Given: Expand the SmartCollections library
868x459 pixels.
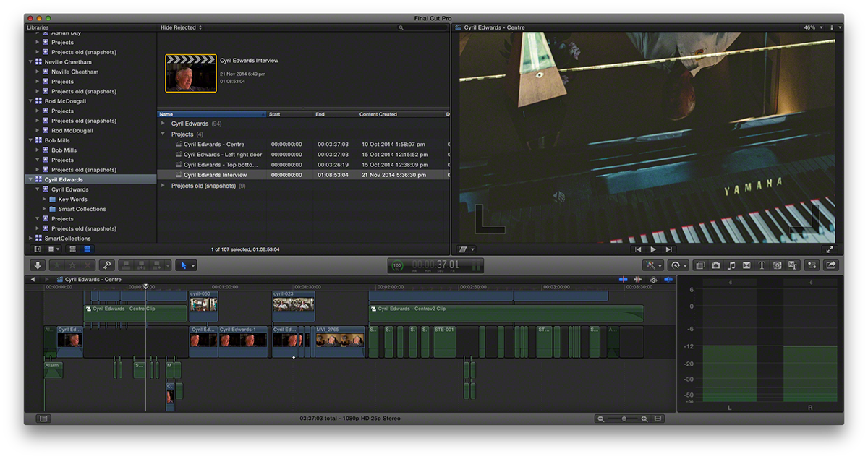Looking at the screenshot, I should click(x=31, y=238).
